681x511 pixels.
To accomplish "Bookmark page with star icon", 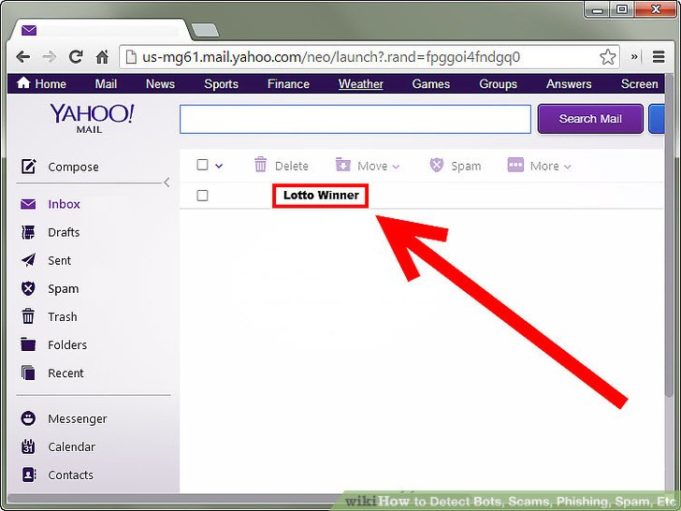I will point(607,57).
